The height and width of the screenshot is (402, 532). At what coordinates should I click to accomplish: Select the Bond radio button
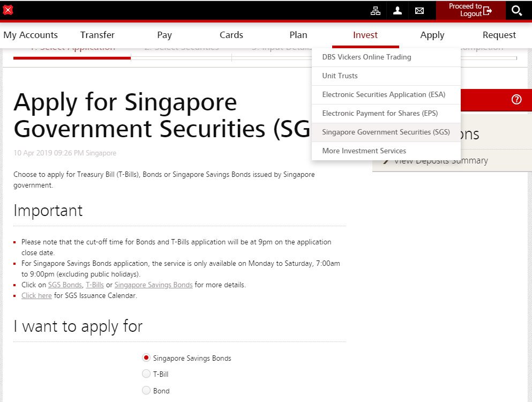[x=146, y=390]
